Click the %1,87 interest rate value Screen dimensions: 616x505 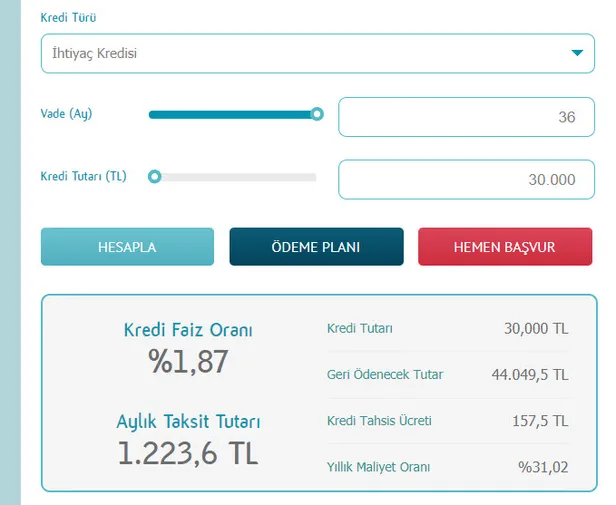point(188,362)
